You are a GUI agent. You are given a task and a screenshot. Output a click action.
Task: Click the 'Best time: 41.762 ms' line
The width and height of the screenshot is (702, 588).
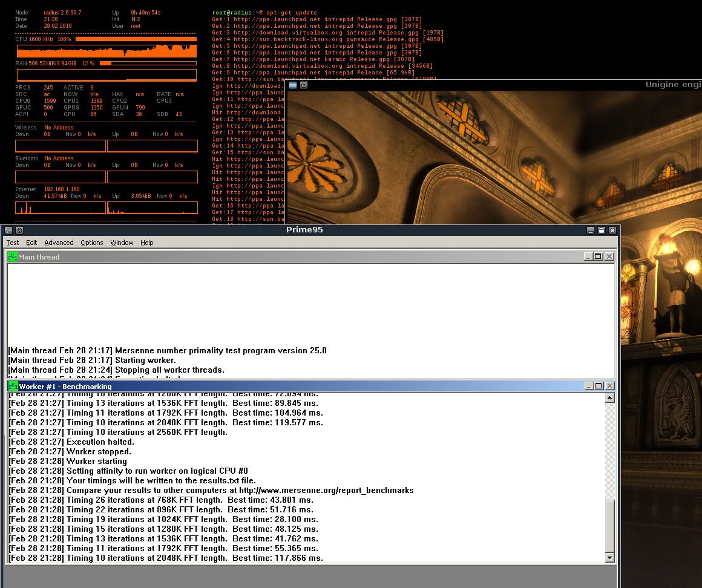pos(163,539)
